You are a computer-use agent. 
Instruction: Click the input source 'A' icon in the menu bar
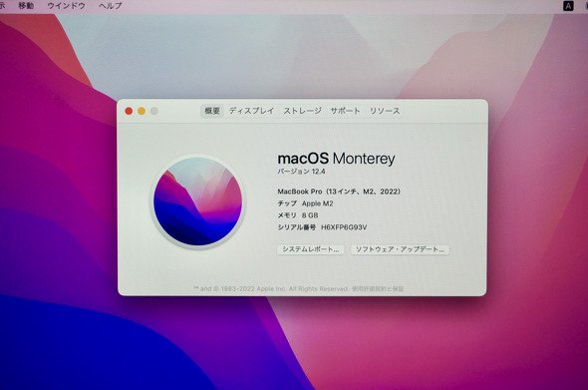pyautogui.click(x=568, y=6)
